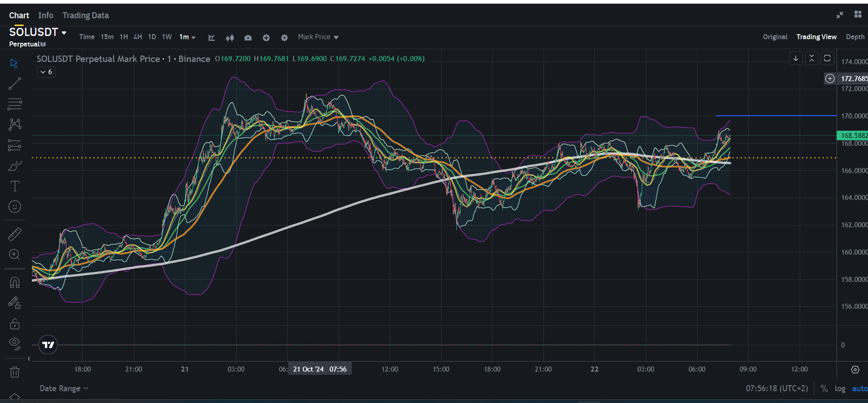The height and width of the screenshot is (403, 868).
Task: Switch to the Trading Data tab
Action: [86, 15]
